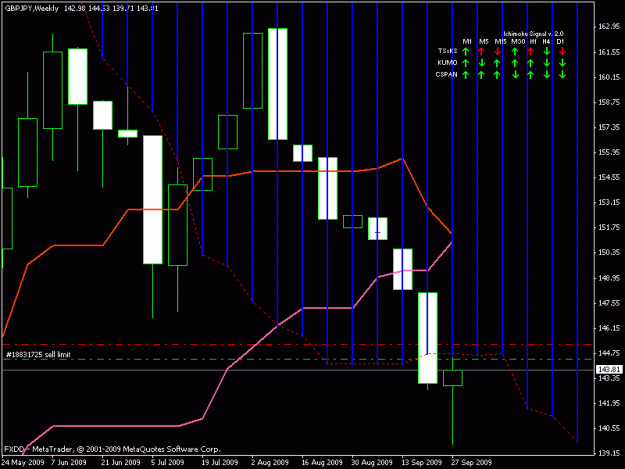The width and height of the screenshot is (625, 469).
Task: Click the 19 Jul 2009 date label
Action: [220, 462]
